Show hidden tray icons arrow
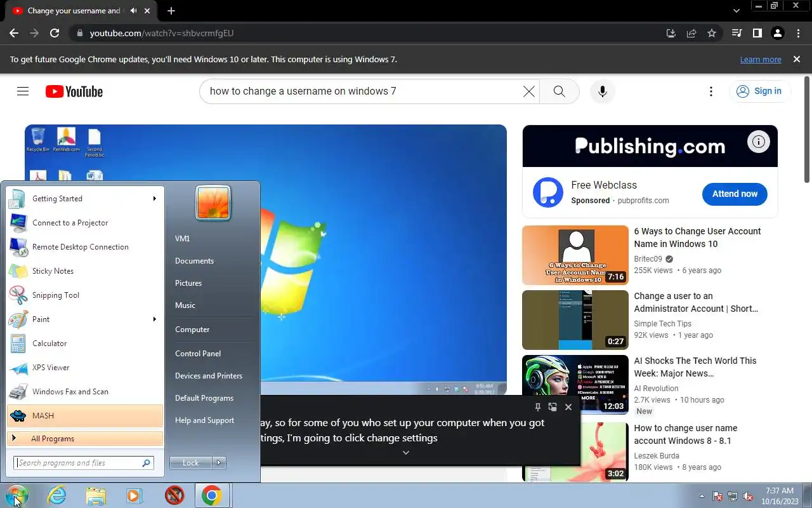 [702, 496]
